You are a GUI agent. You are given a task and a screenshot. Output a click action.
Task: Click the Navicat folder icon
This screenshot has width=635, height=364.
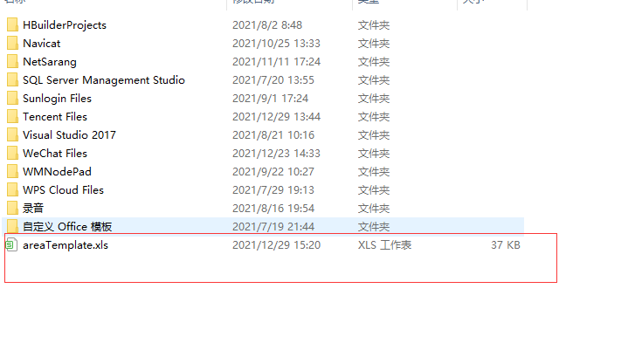coord(12,43)
